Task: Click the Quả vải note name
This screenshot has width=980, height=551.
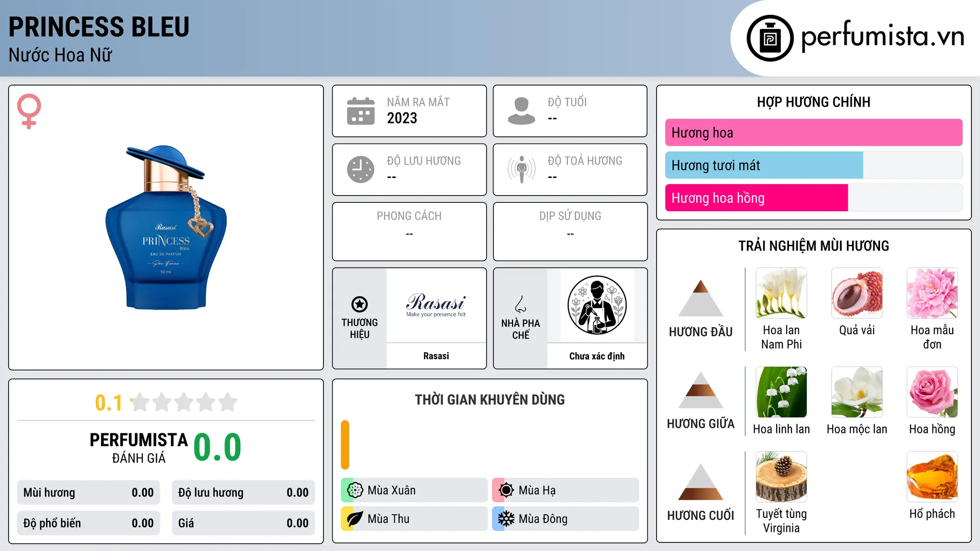Action: point(857,330)
